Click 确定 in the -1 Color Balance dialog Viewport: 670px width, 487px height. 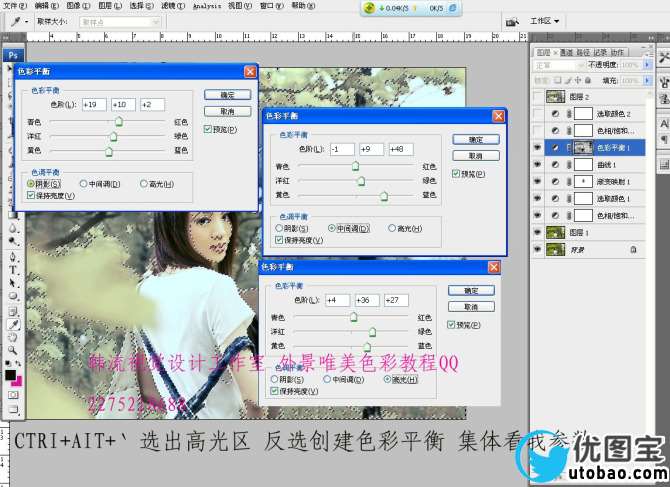(476, 140)
